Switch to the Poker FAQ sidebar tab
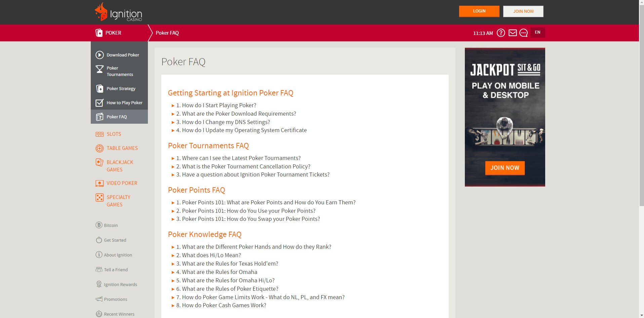The image size is (644, 318). [x=117, y=117]
